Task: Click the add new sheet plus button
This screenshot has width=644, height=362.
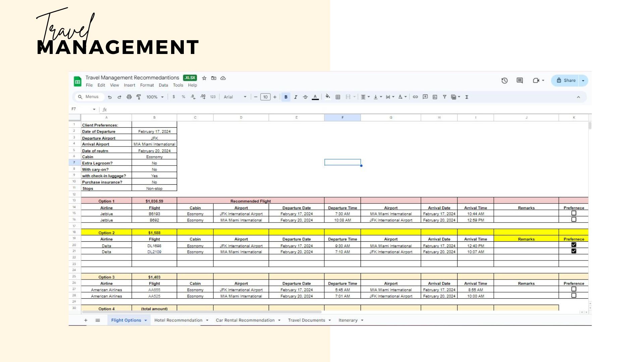Action: click(86, 320)
